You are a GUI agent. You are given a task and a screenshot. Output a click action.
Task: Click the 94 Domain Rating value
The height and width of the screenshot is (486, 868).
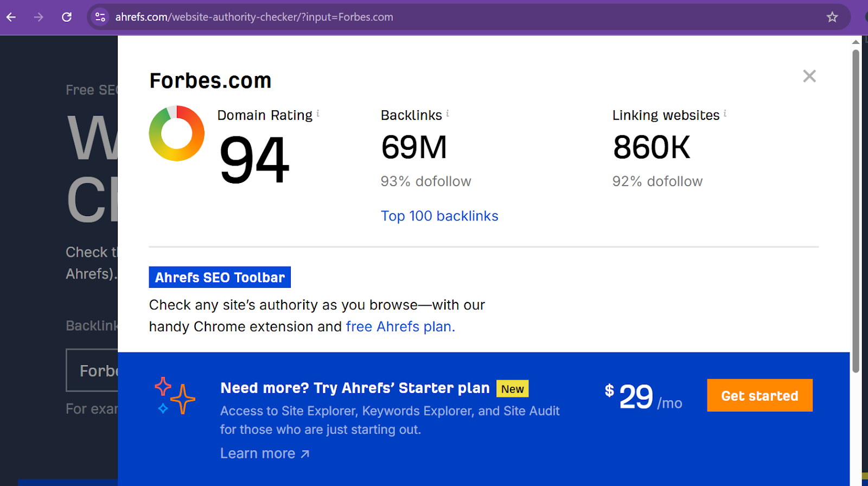[x=254, y=160]
